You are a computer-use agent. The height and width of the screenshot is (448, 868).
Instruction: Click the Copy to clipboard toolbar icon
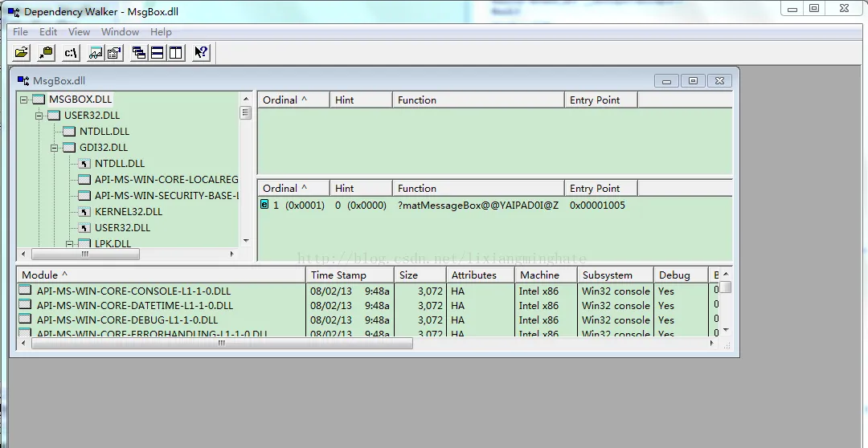click(x=46, y=52)
